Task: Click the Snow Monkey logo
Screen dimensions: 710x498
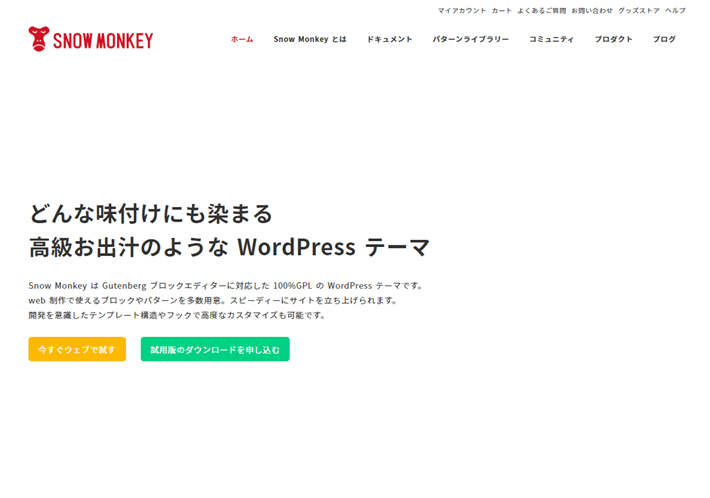Action: tap(91, 39)
